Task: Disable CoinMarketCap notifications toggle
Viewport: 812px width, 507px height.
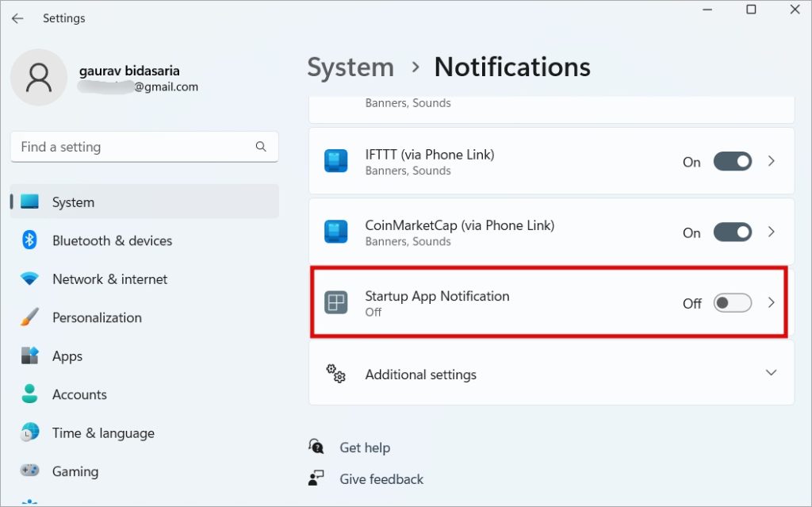Action: (x=732, y=232)
